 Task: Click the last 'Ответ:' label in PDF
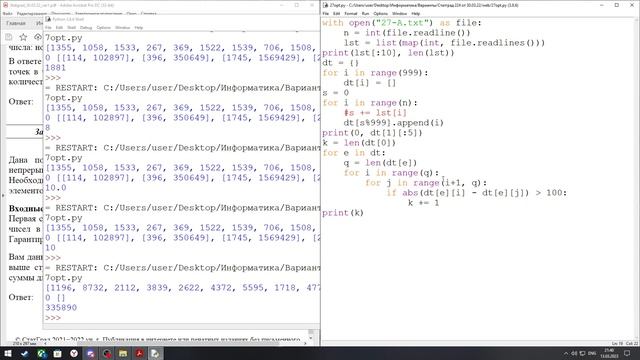[21, 297]
